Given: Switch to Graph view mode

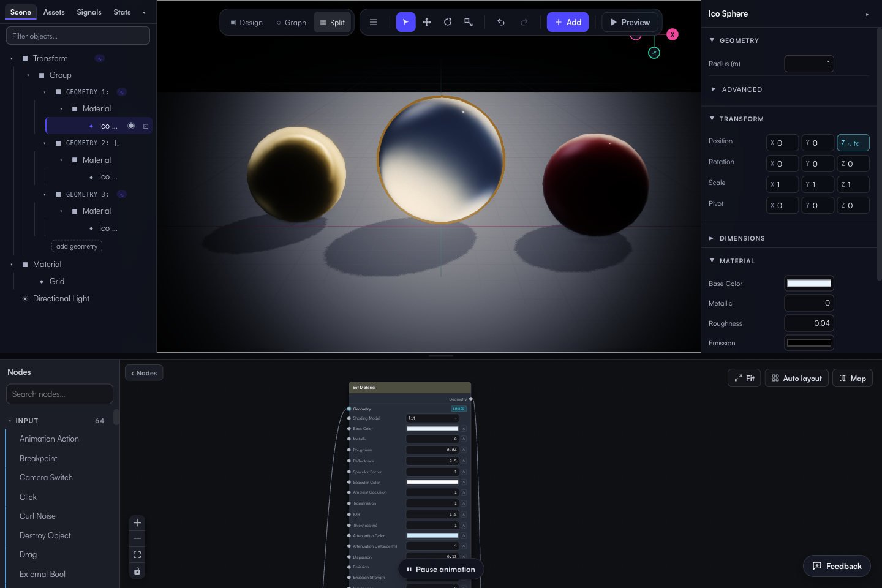Looking at the screenshot, I should click(x=291, y=23).
